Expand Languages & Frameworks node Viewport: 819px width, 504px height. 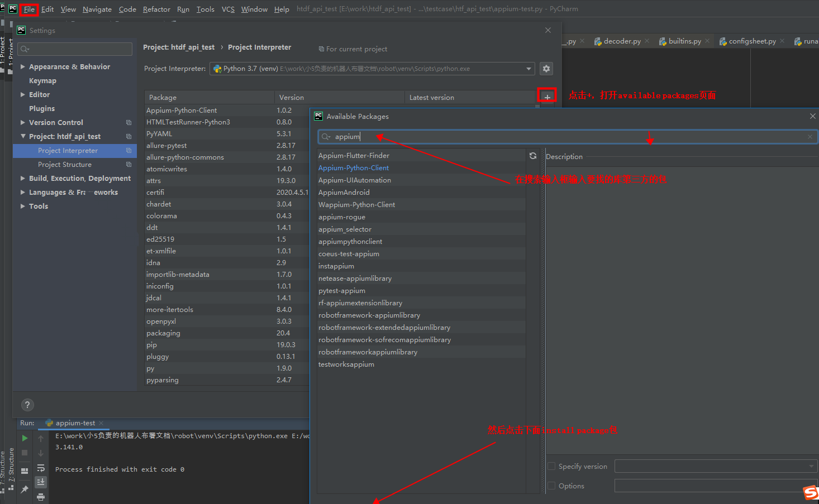23,192
